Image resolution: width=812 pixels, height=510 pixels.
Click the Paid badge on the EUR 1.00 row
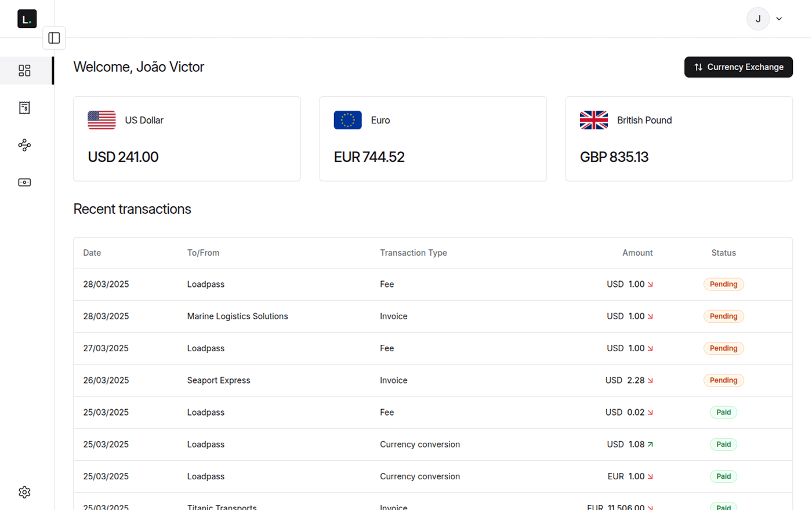pyautogui.click(x=723, y=476)
